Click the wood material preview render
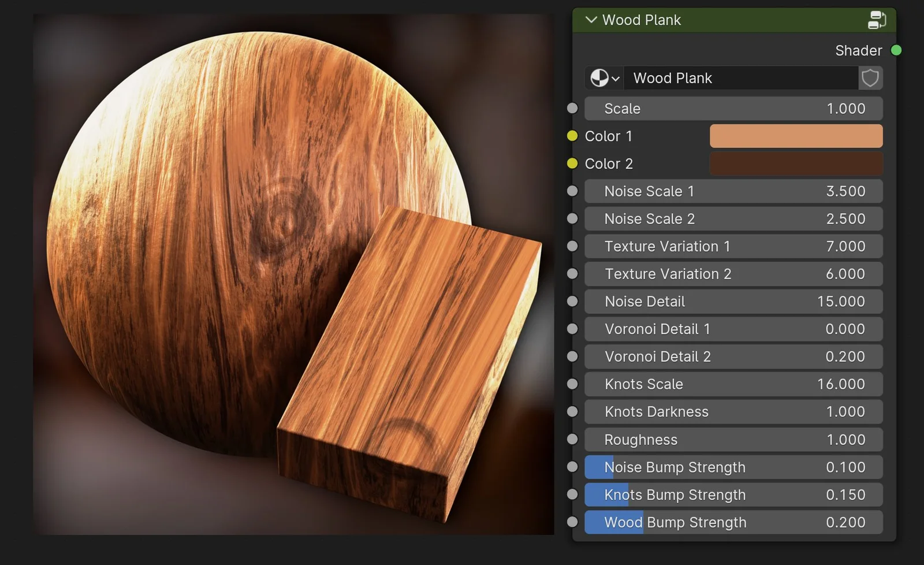924x565 pixels. coord(293,274)
